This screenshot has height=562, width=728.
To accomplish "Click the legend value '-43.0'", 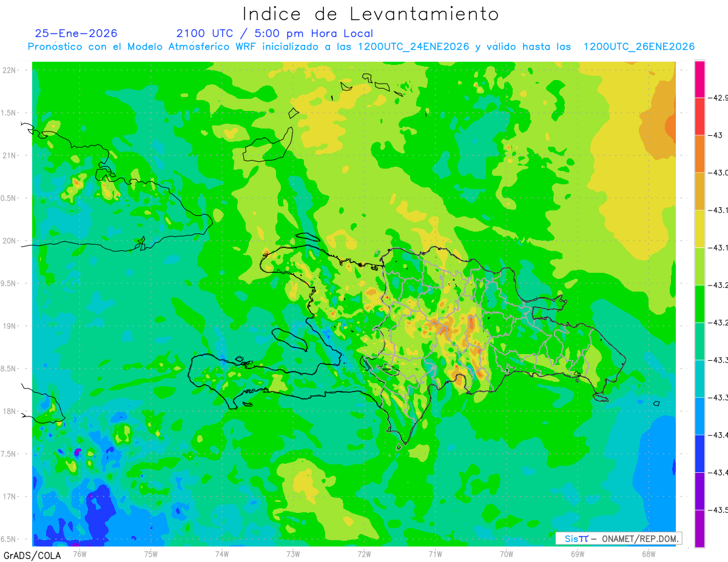I will tap(719, 173).
